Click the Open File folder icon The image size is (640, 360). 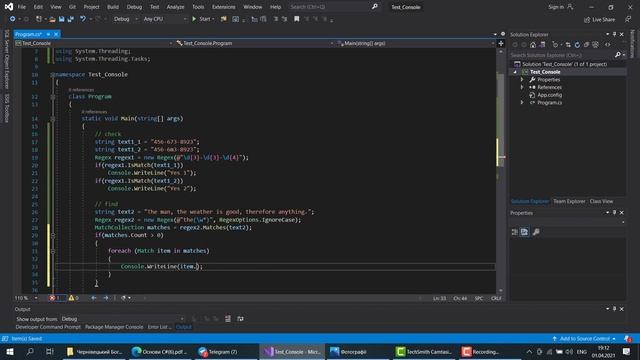(52, 19)
